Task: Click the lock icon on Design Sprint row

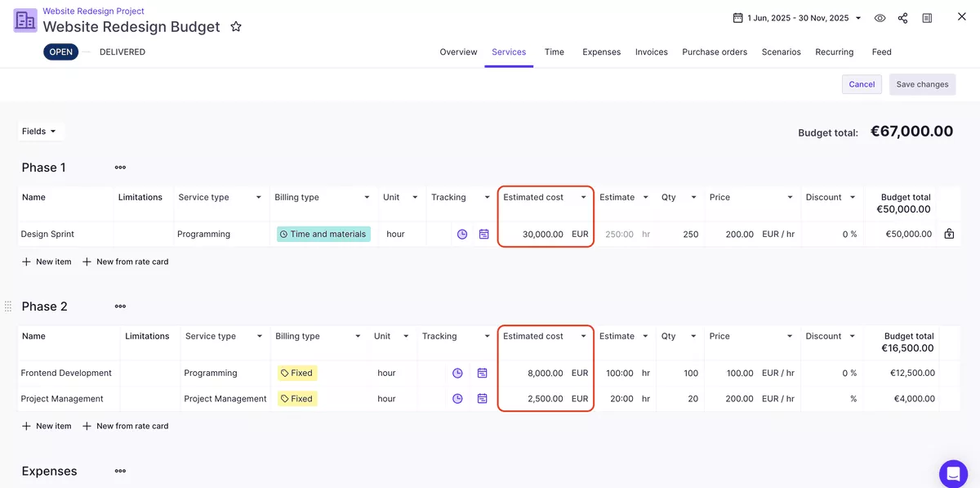Action: click(949, 234)
